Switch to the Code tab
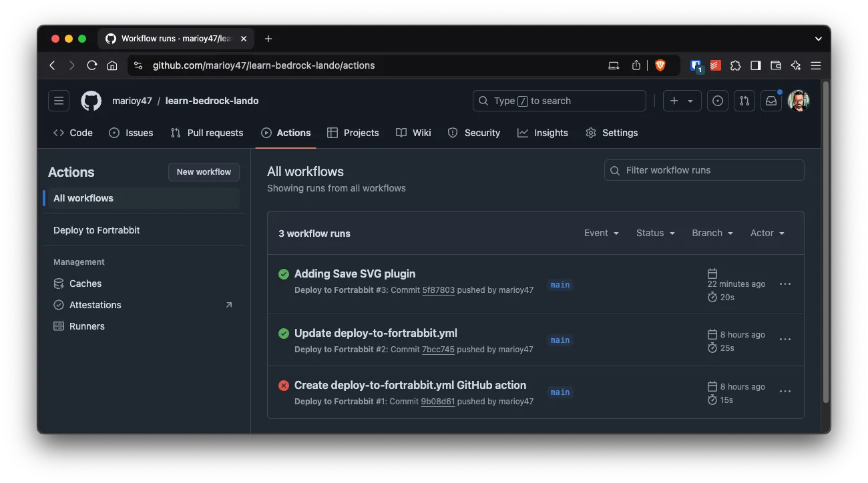The height and width of the screenshot is (483, 868). click(x=73, y=133)
